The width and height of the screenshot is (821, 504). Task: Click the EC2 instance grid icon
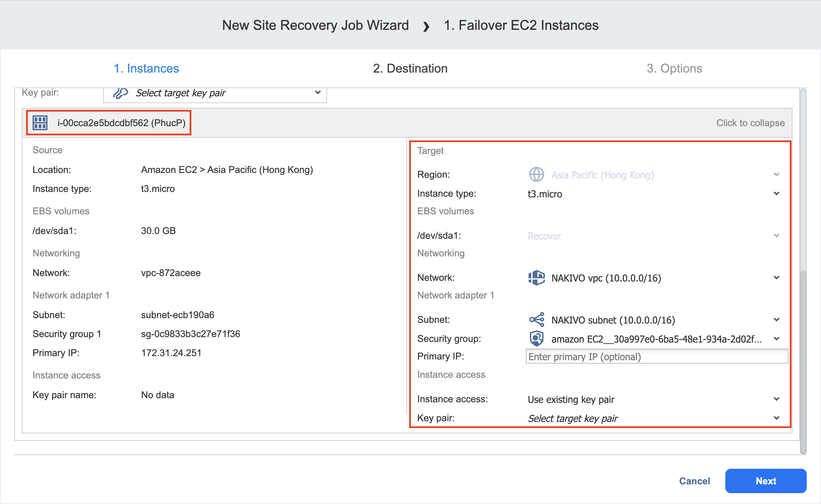(x=40, y=123)
